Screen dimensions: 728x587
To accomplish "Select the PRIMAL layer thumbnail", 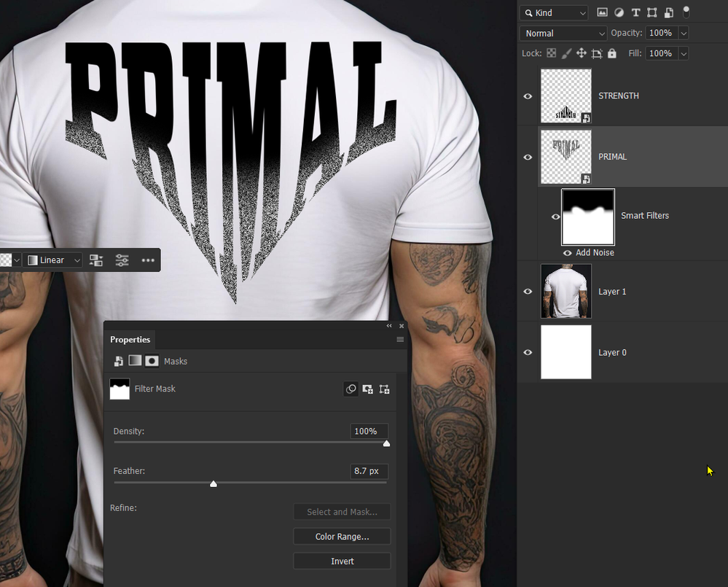I will click(x=566, y=157).
